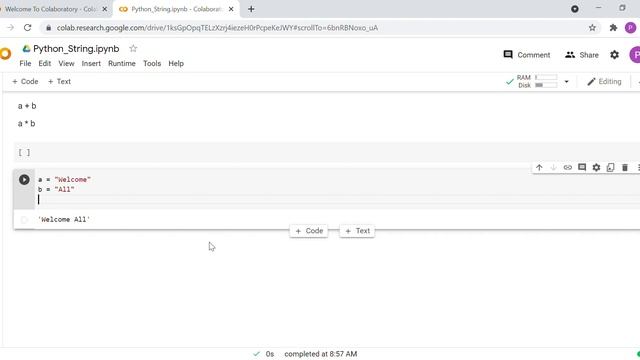This screenshot has height=360, width=640.
Task: Click the output clear icon beside 'Welcome All'
Action: pos(24,220)
